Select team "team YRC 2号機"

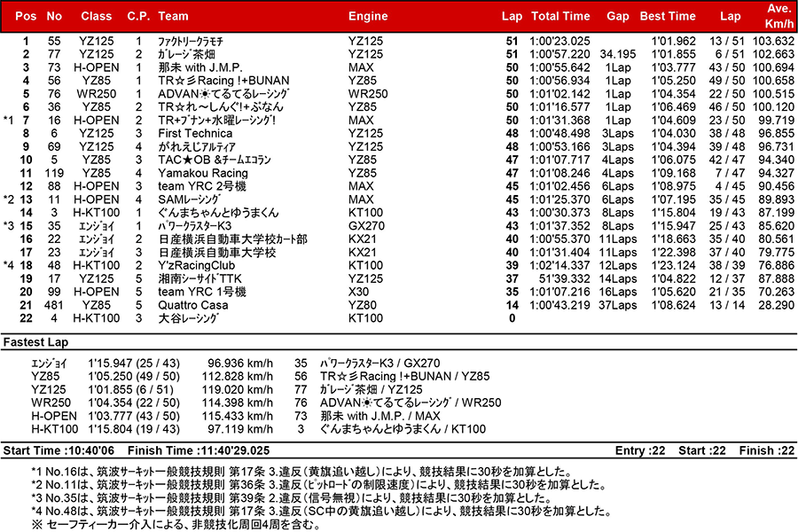point(202,186)
